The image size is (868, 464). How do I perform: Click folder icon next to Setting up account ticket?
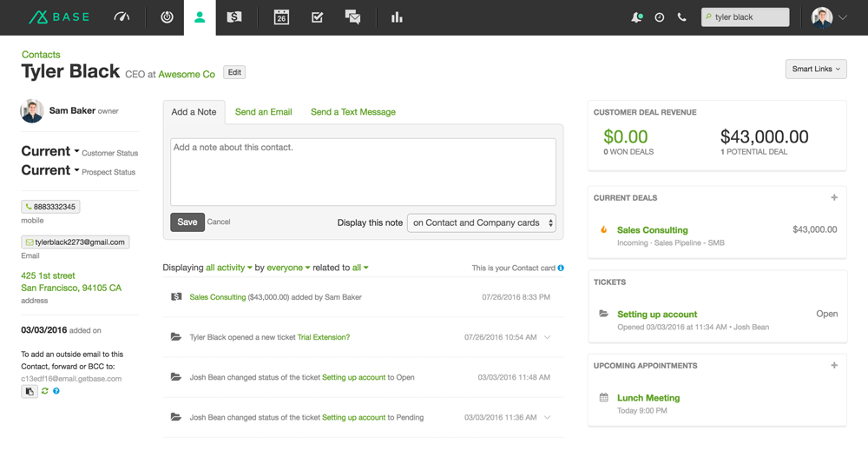pyautogui.click(x=604, y=314)
